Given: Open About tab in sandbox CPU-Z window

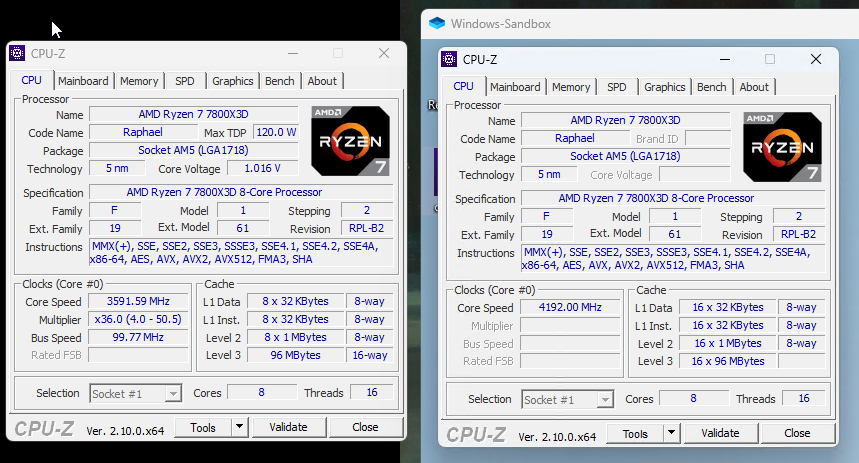Looking at the screenshot, I should tap(754, 87).
